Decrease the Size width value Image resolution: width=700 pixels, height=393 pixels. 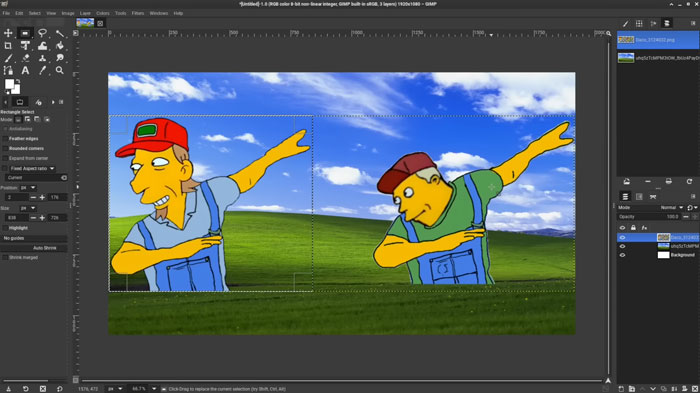click(33, 218)
